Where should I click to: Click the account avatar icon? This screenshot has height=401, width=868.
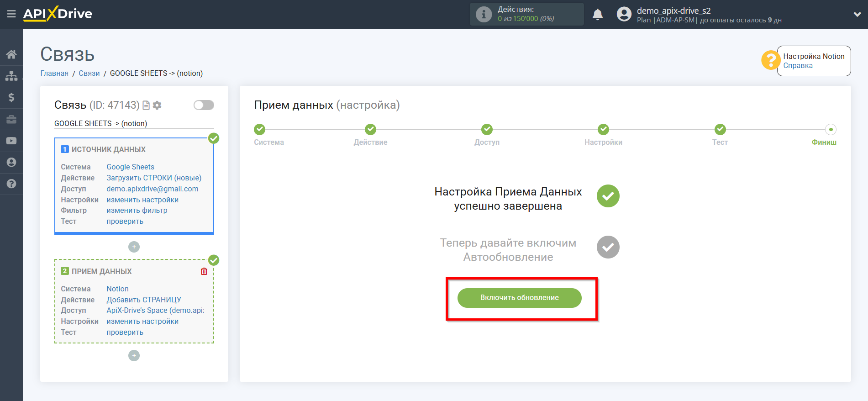click(624, 14)
